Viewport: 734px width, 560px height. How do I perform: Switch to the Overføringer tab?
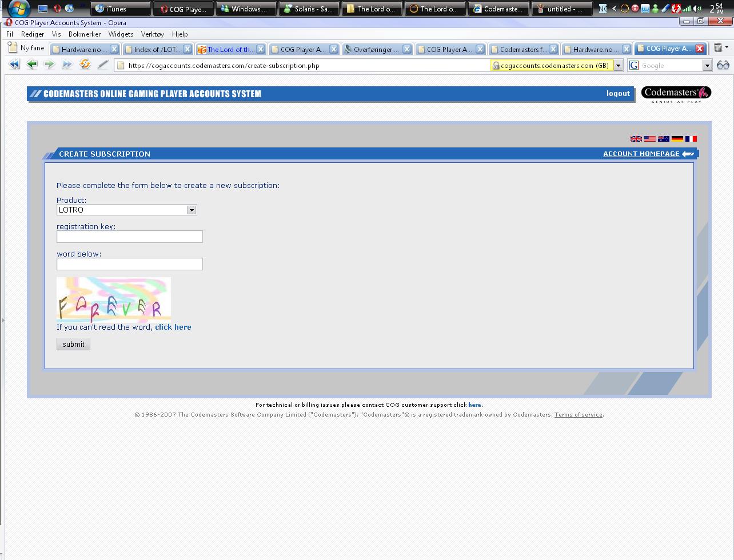(x=377, y=49)
